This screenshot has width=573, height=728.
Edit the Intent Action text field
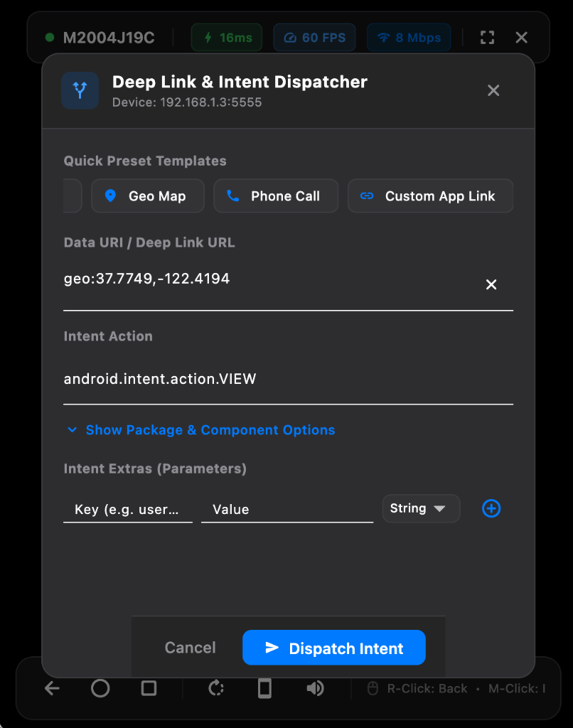click(x=288, y=379)
